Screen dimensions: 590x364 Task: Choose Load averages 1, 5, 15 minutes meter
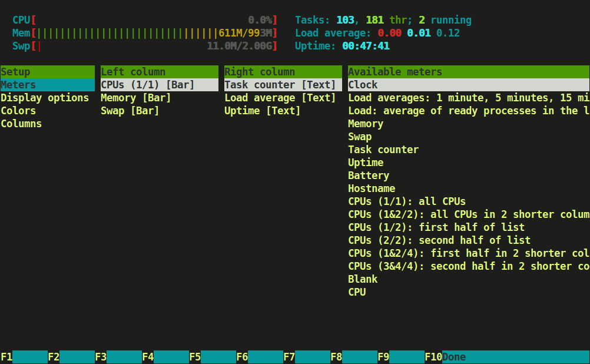click(x=469, y=98)
